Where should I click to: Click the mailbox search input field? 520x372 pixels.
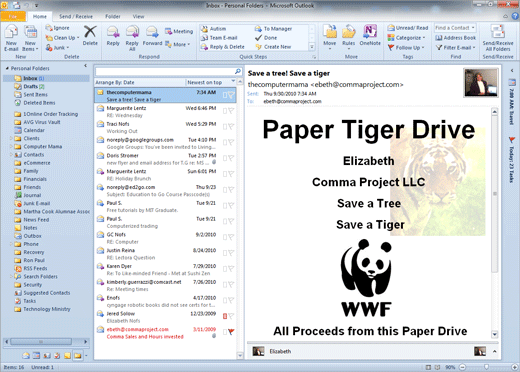pos(165,71)
